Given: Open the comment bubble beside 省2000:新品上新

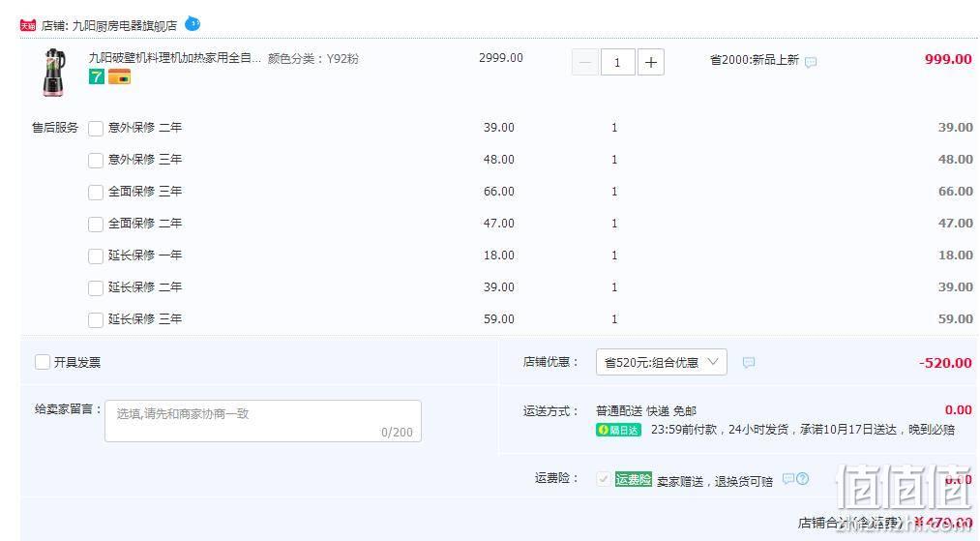Looking at the screenshot, I should coord(811,62).
